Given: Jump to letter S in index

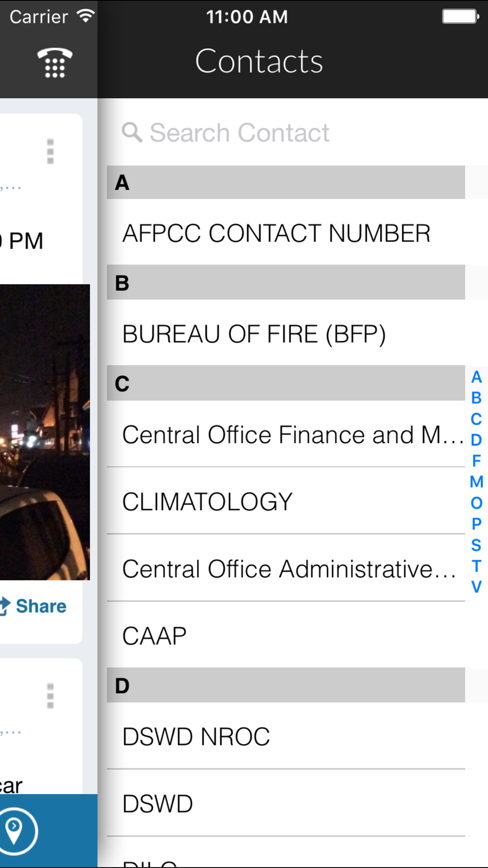Looking at the screenshot, I should pyautogui.click(x=476, y=545).
